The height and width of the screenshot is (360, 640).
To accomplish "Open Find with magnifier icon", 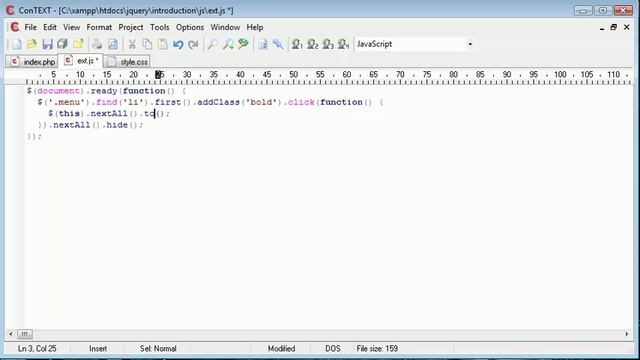I will (x=212, y=44).
